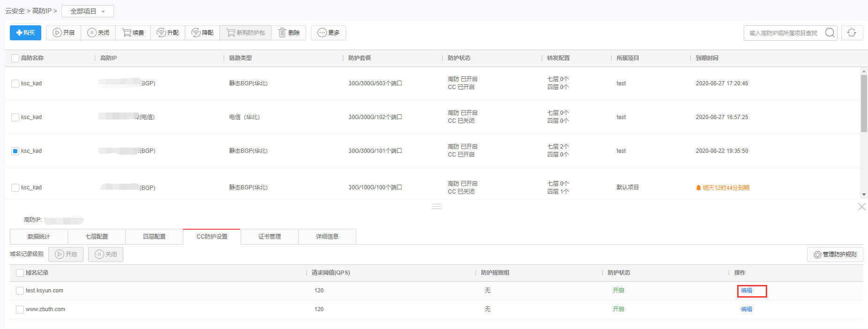
Task: Click the 续费 renew cart icon
Action: point(127,33)
